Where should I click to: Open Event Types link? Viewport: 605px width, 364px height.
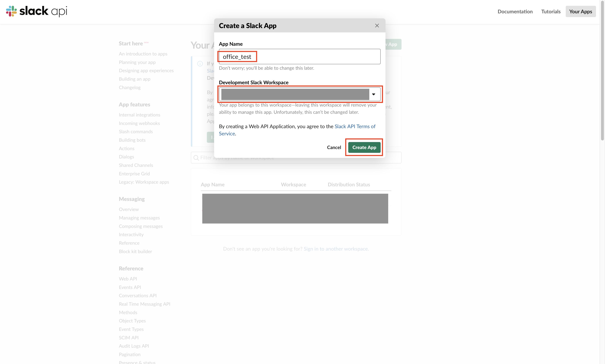coord(131,329)
